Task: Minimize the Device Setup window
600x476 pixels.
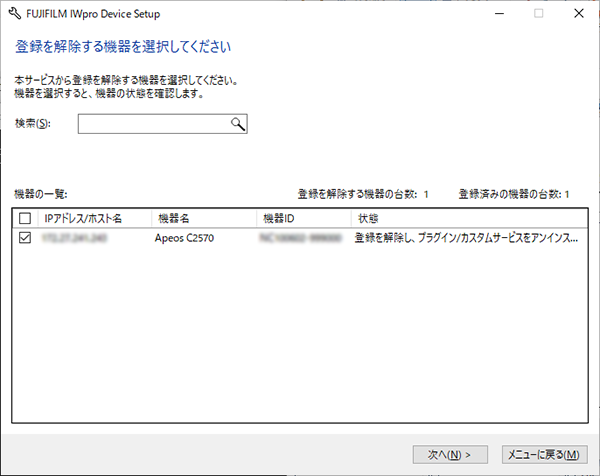Action: [499, 14]
